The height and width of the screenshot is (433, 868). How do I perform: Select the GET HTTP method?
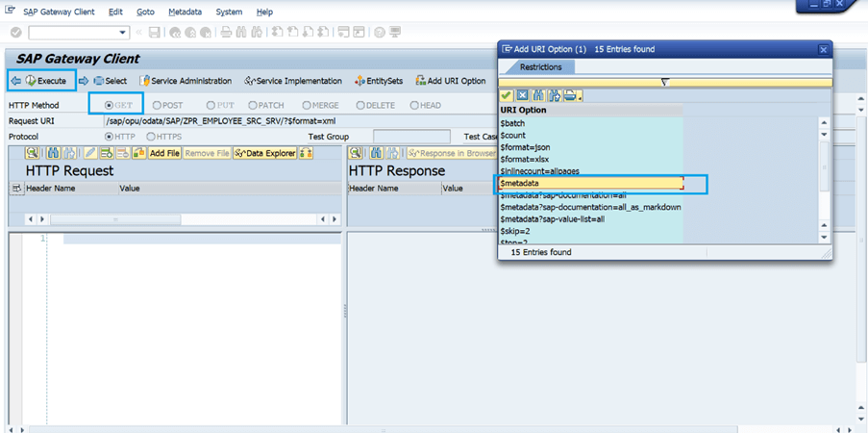pos(109,105)
